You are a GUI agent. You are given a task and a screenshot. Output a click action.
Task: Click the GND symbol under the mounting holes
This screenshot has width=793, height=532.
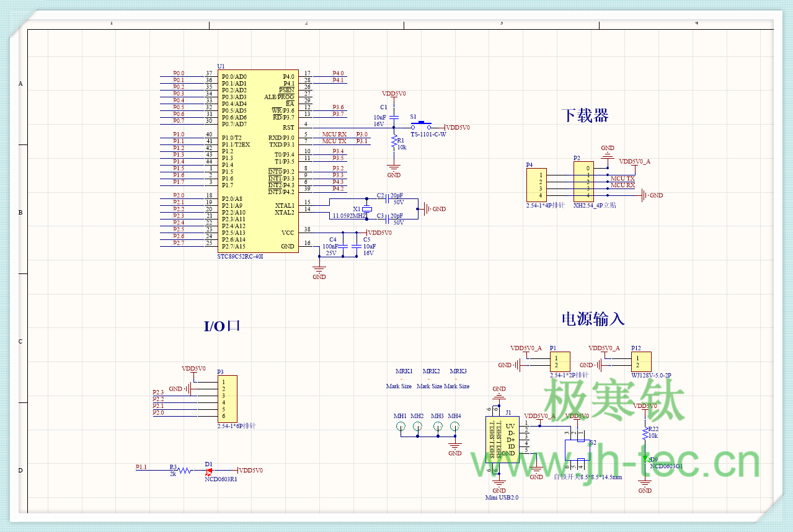pos(455,447)
